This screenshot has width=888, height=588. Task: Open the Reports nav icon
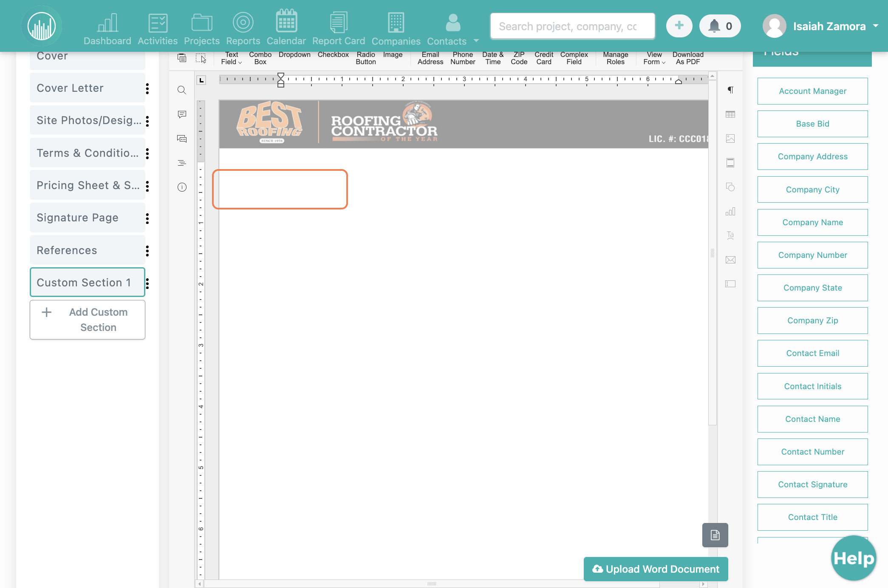point(243,28)
